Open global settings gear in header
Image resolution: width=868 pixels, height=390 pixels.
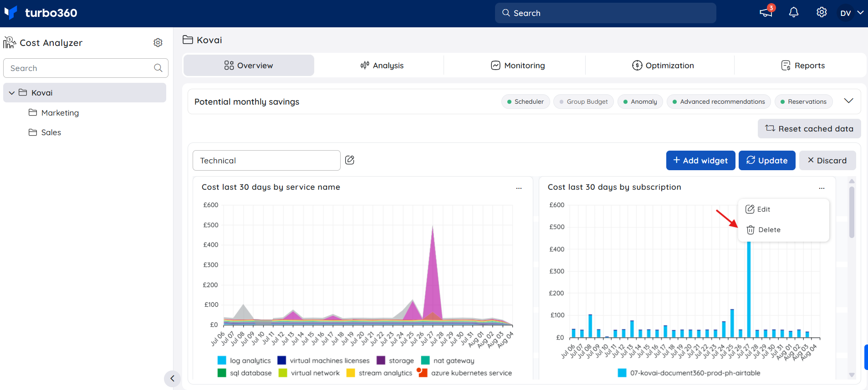pyautogui.click(x=822, y=12)
